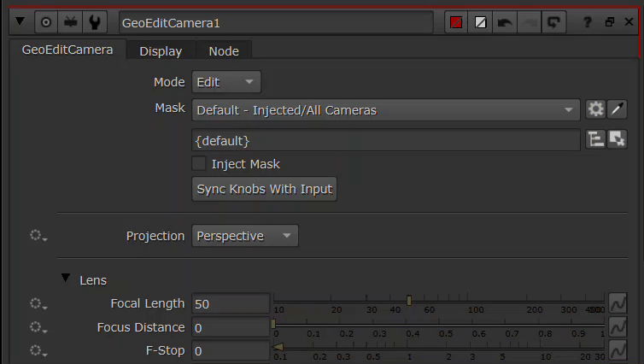Image resolution: width=644 pixels, height=364 pixels.
Task: Click the GeoEditCamera1 node name field
Action: pyautogui.click(x=275, y=22)
